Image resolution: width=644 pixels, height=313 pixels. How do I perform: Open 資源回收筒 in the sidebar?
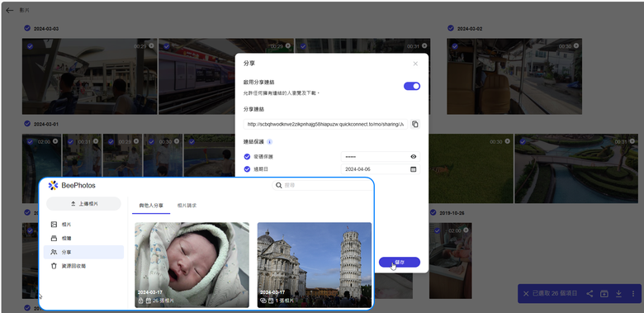(83, 266)
